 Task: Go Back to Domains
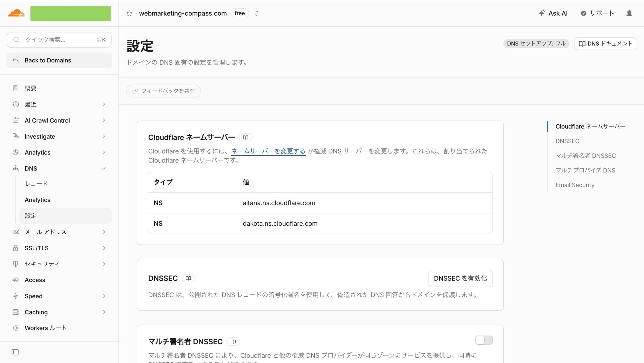59,60
